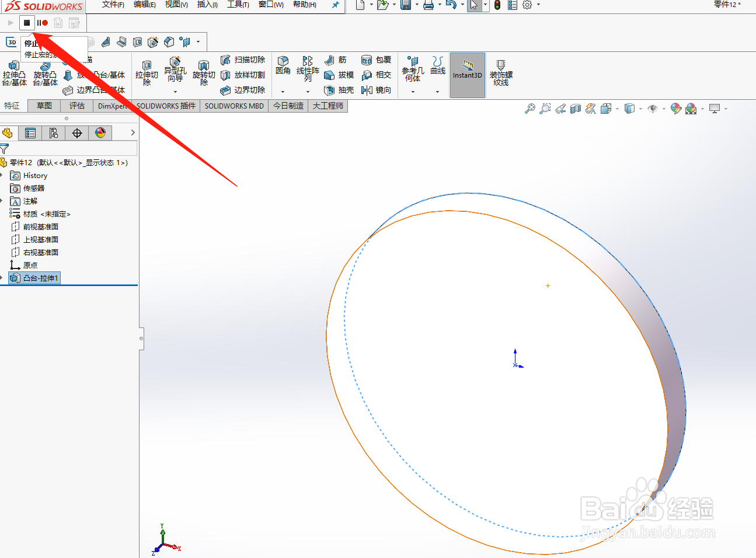Open the 工具(T) menu
The width and height of the screenshot is (756, 558).
coord(238,5)
